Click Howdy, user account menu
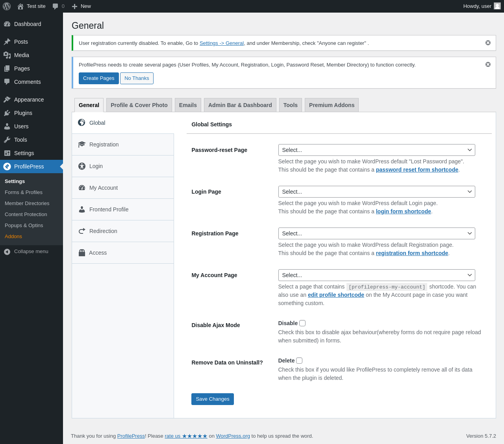The width and height of the screenshot is (504, 444). [x=482, y=6]
